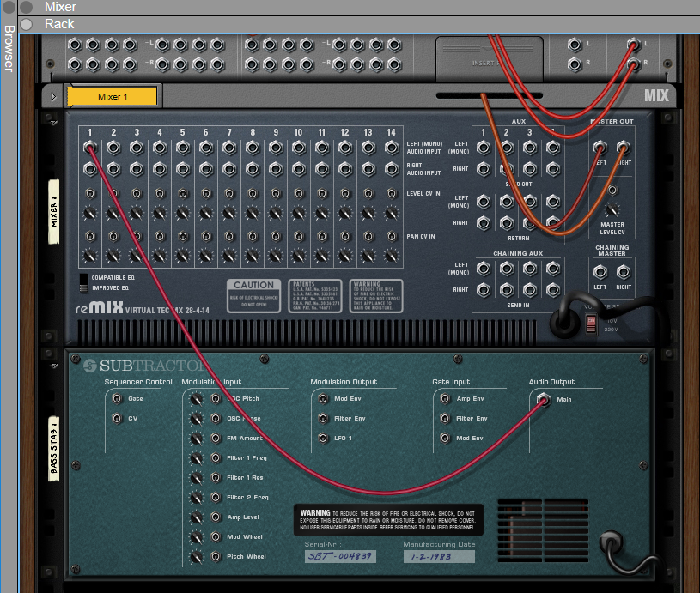Screen dimensions: 700x593
Task: Click the CAUTION electrical shock plate
Action: pos(254,296)
